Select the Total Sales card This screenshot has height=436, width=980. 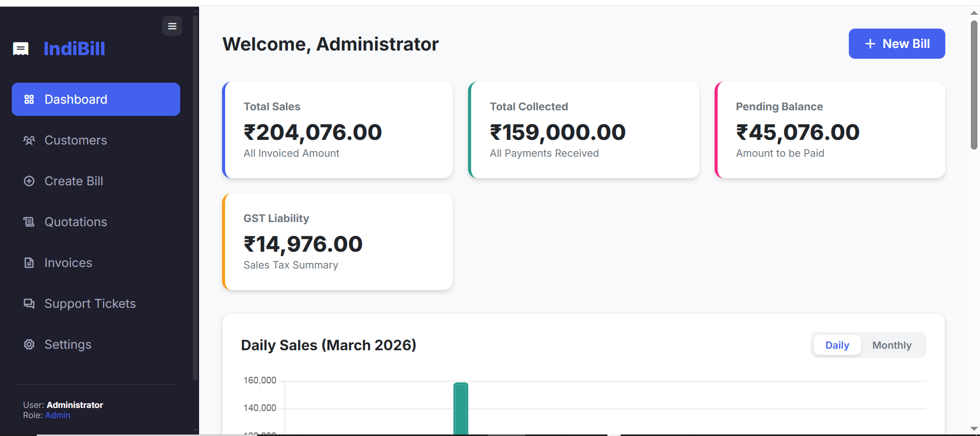tap(337, 130)
